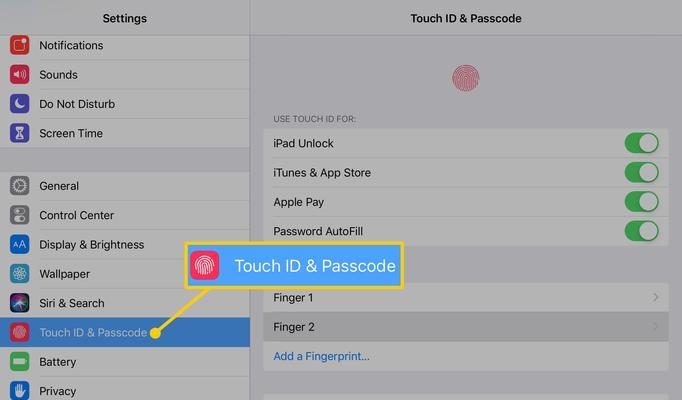
Task: Turn off iTunes & App Store toggle
Action: point(642,173)
